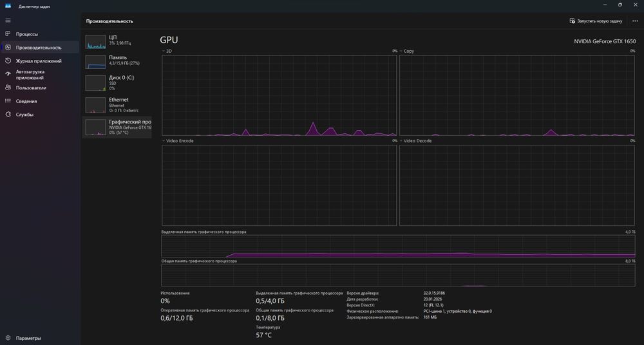The image size is (644, 345).
Task: Open the hamburger navigation menu
Action: (8, 21)
